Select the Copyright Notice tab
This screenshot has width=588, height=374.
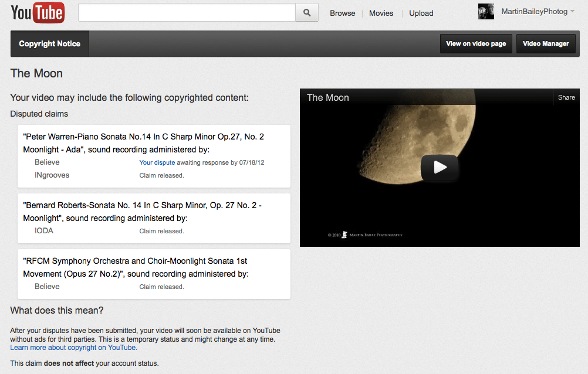click(x=50, y=44)
